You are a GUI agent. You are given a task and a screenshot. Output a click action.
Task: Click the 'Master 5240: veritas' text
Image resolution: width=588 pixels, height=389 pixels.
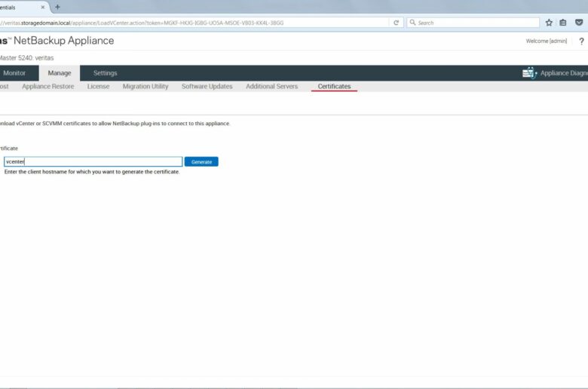(x=26, y=58)
